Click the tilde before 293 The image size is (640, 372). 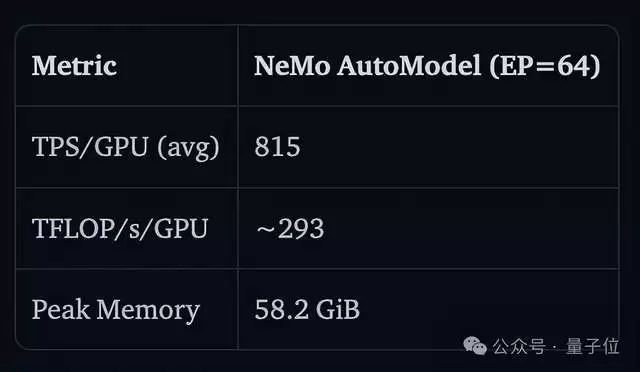266,230
